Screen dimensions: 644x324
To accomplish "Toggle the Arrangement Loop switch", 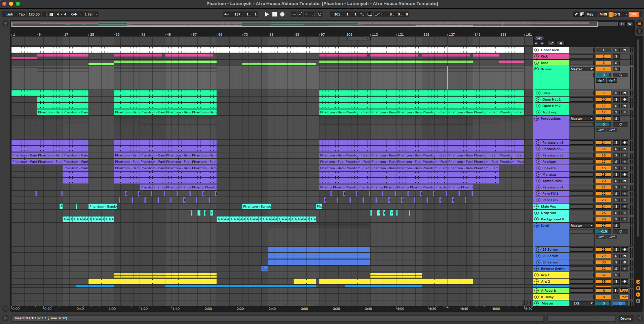I will (x=370, y=14).
